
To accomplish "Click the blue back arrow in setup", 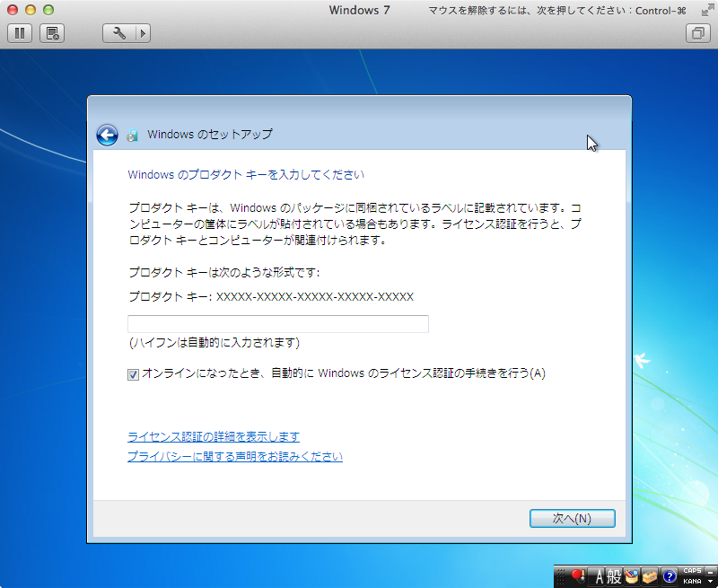I will click(x=107, y=135).
